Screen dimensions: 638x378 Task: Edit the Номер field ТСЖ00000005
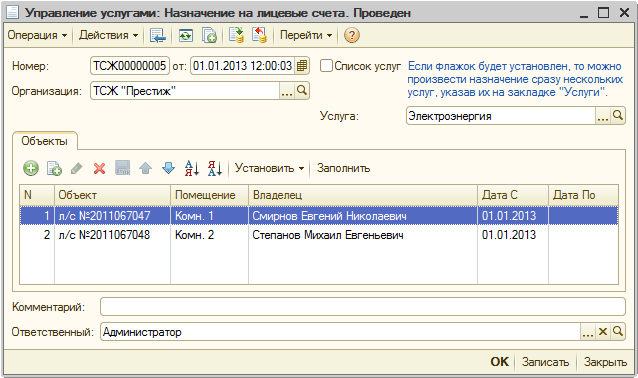pyautogui.click(x=129, y=66)
